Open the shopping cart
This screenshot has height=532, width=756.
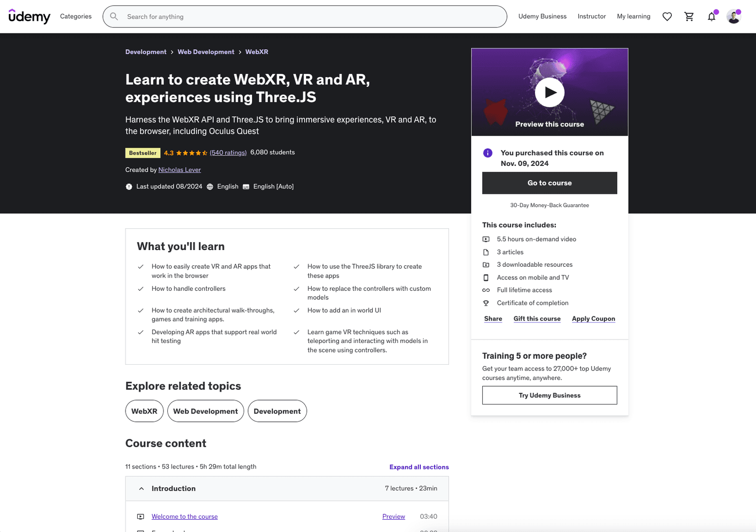coord(689,16)
